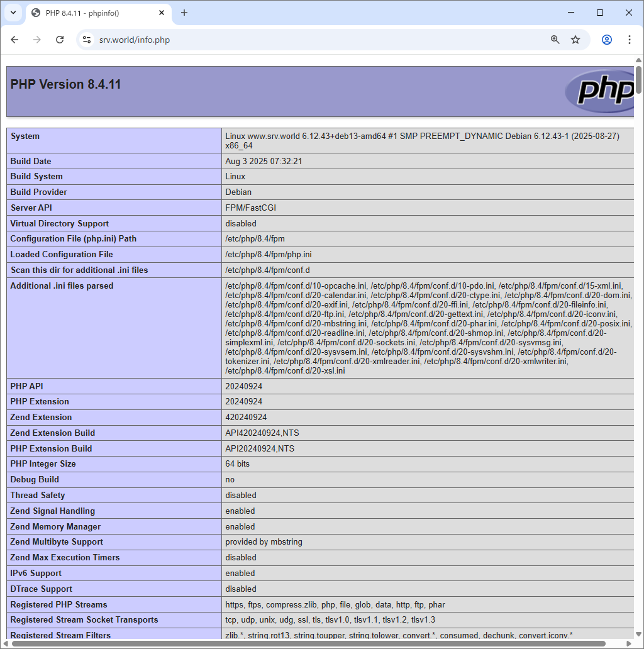644x649 pixels.
Task: Click the 'FPM/FastCGI' Server API value
Action: [x=250, y=208]
